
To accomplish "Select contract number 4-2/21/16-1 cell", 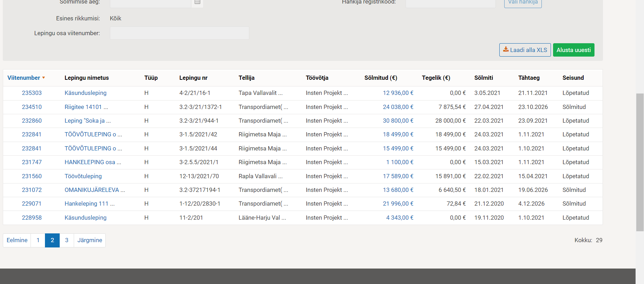I will tap(195, 93).
